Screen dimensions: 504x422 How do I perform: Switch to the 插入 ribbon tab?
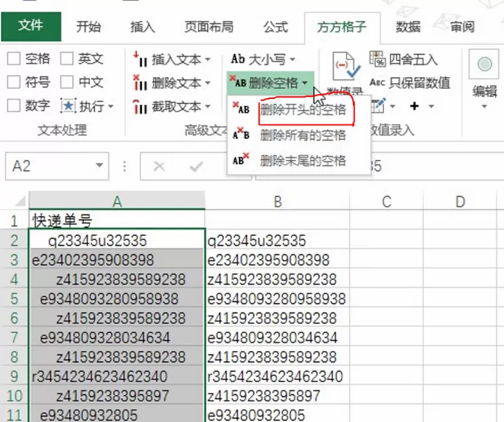coord(142,26)
